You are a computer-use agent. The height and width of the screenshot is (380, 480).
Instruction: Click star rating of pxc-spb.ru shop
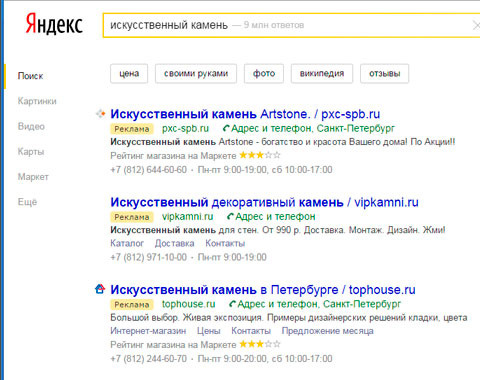coord(260,155)
